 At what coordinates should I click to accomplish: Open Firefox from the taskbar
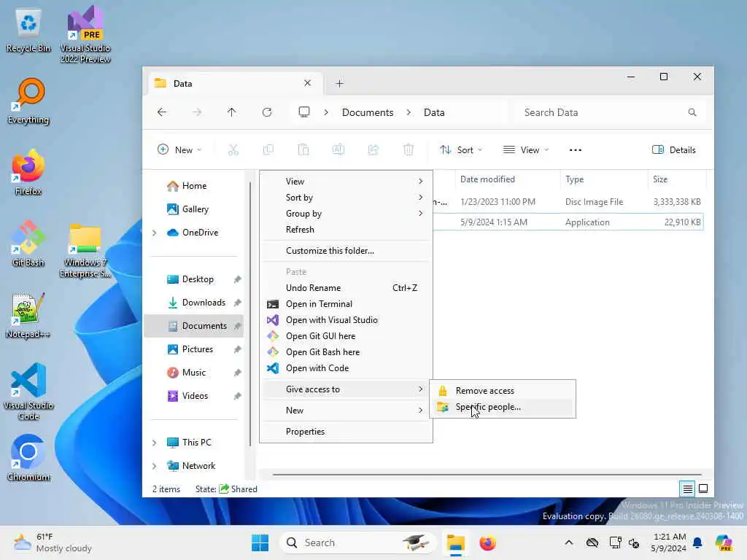(x=487, y=542)
